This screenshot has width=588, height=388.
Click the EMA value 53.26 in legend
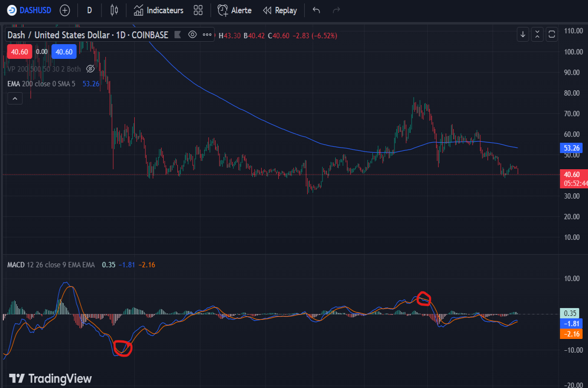91,84
